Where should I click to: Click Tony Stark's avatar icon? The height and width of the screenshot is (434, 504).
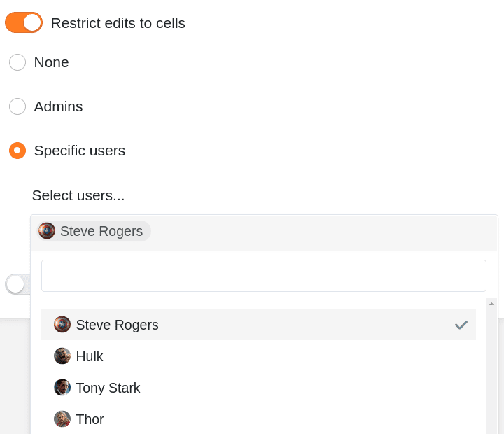(62, 387)
